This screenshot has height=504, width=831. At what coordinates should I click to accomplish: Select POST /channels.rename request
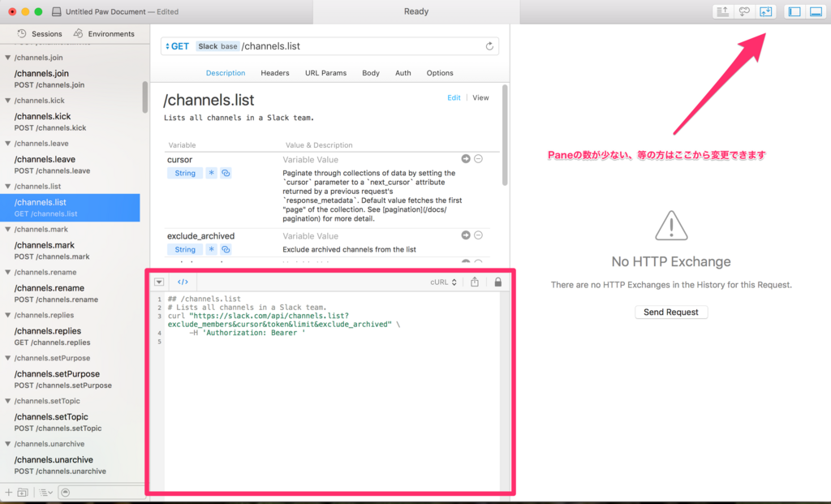coord(70,293)
